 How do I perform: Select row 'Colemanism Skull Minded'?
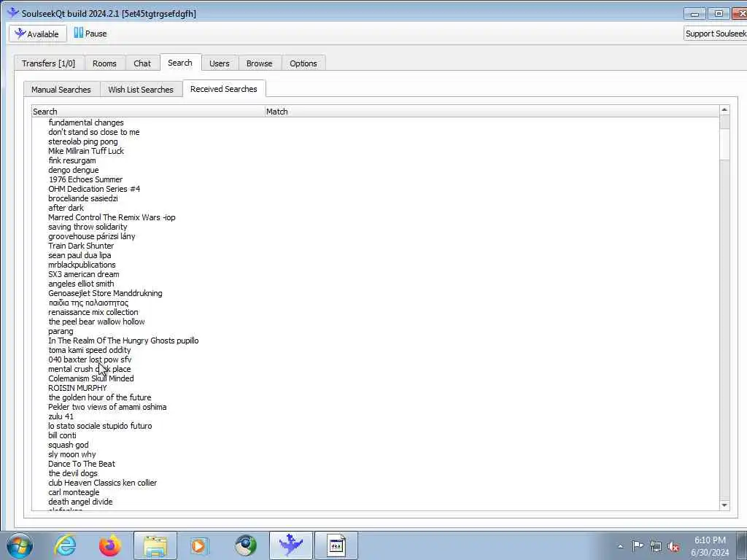tap(375, 378)
